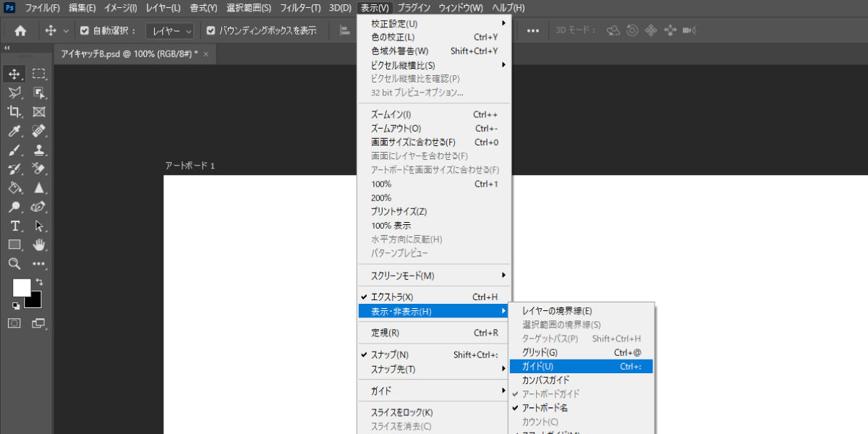Reset default foreground and background colors
The image size is (868, 434).
click(x=16, y=306)
